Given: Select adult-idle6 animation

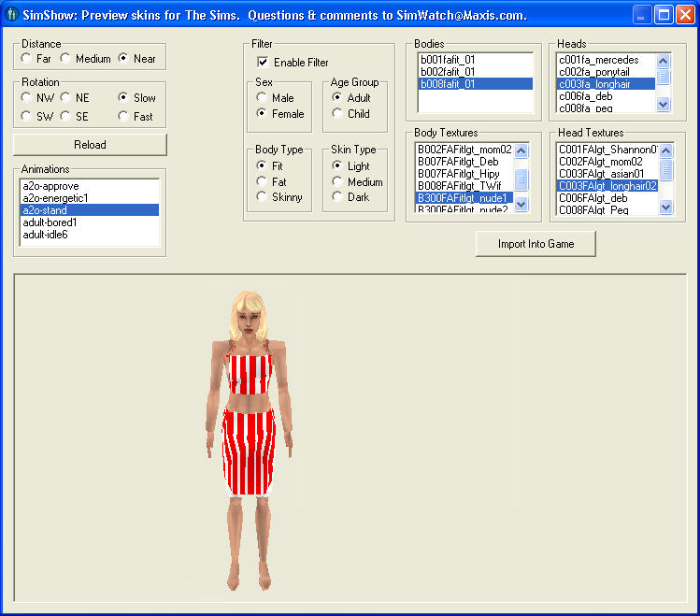Looking at the screenshot, I should click(x=90, y=235).
